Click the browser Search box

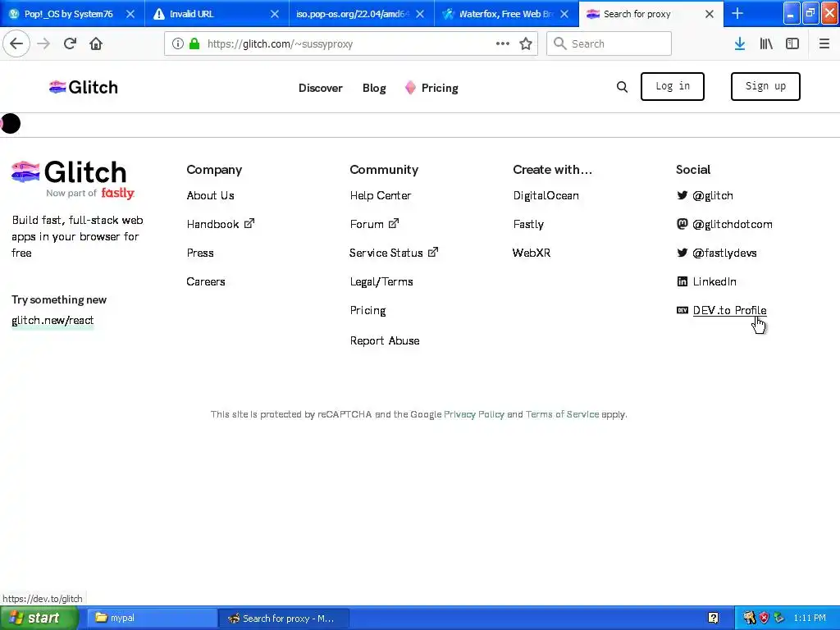609,44
